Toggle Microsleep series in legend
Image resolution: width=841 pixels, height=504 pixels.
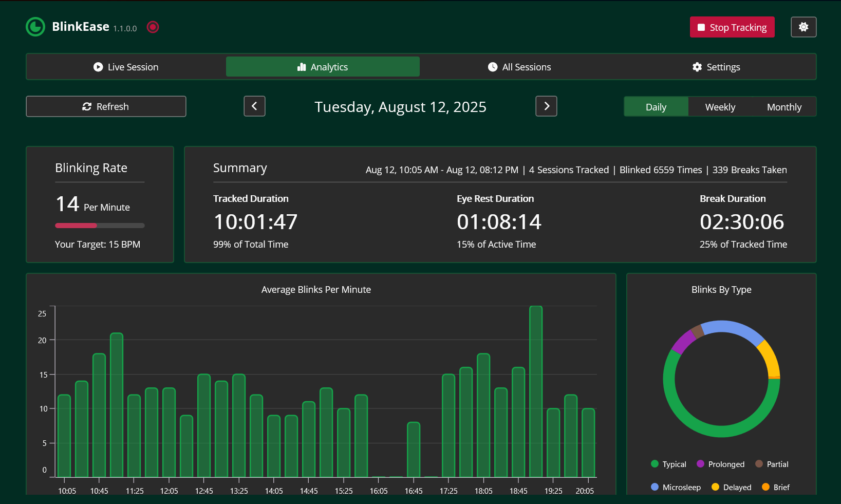(676, 487)
